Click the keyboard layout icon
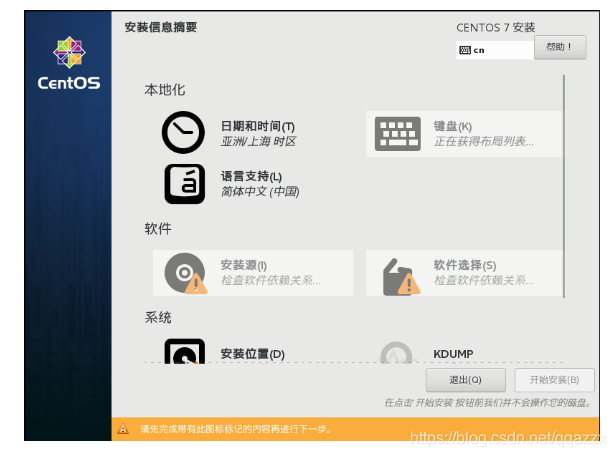 [398, 134]
